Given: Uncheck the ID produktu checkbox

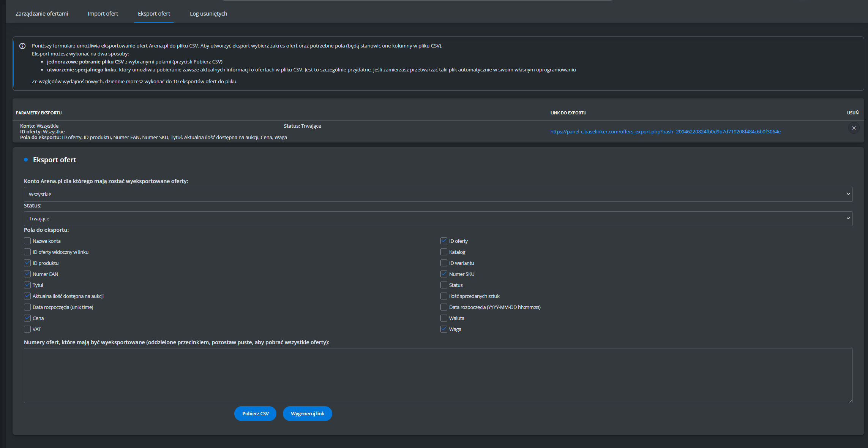Looking at the screenshot, I should (x=27, y=263).
